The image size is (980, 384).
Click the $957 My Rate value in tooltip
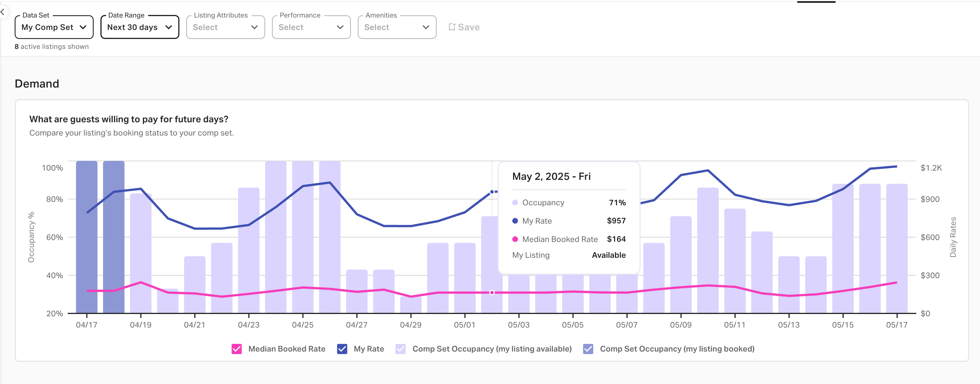616,221
